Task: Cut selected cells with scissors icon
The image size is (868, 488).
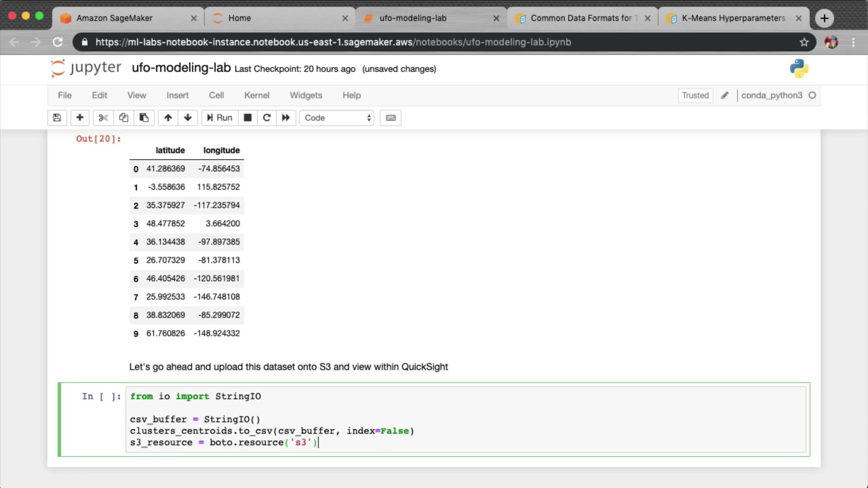Action: 103,118
